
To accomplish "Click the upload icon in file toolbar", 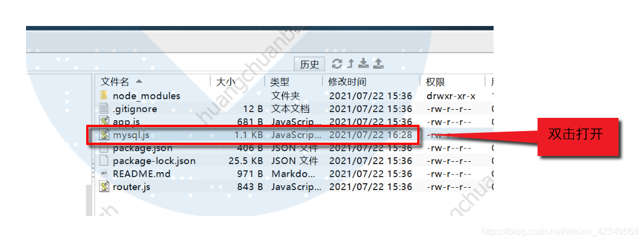I will click(378, 63).
